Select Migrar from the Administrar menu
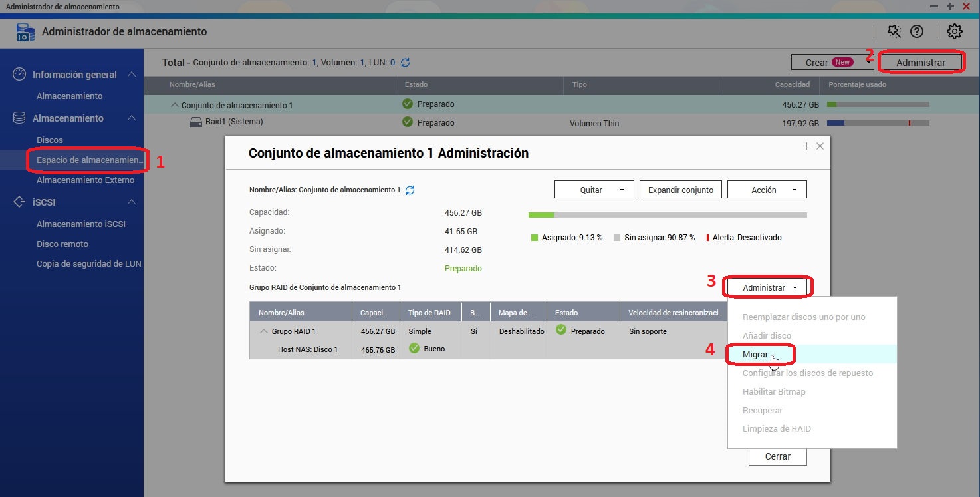This screenshot has width=980, height=497. (x=755, y=355)
